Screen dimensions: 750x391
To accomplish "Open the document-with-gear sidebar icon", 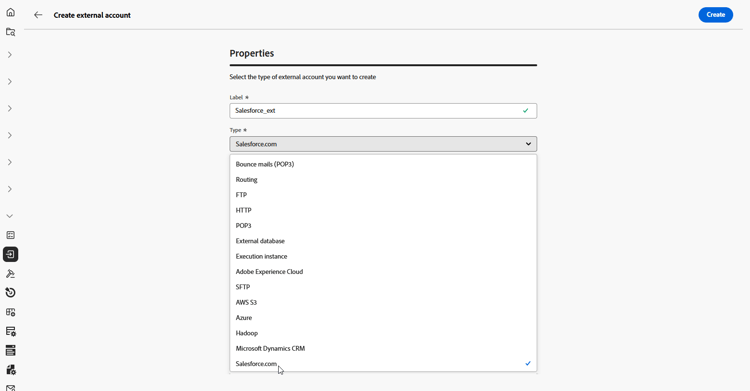I will coord(11,369).
